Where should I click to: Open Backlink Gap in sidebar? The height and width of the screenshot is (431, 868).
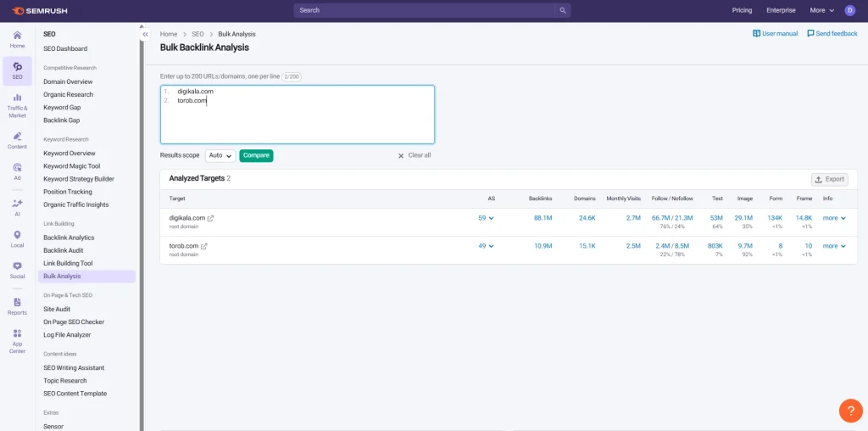click(61, 120)
